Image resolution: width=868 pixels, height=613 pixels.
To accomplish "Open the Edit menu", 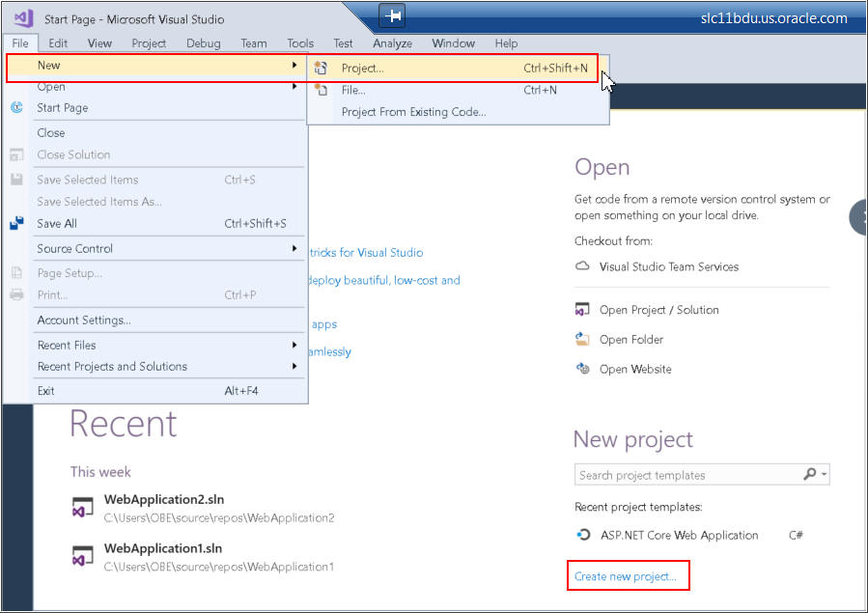I will [x=58, y=43].
